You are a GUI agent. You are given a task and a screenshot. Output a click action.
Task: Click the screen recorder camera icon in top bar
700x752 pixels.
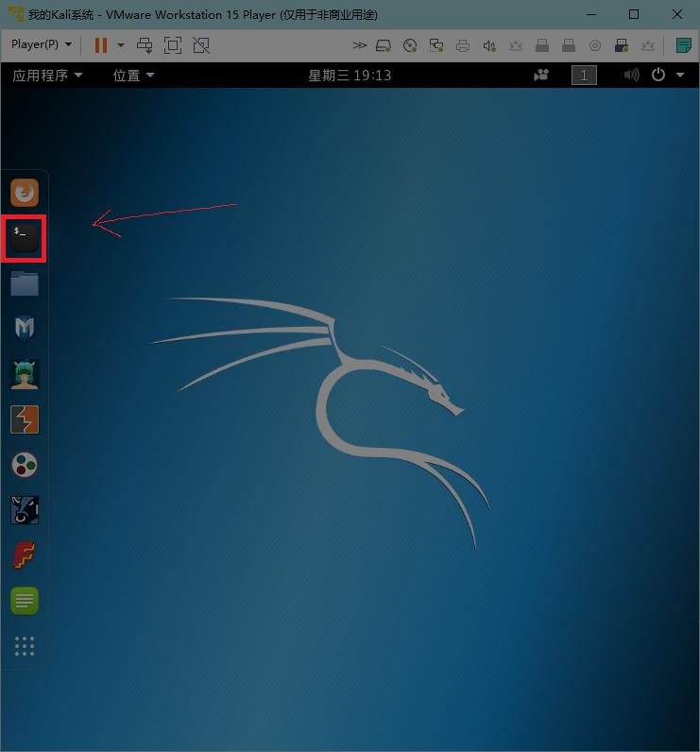point(541,75)
